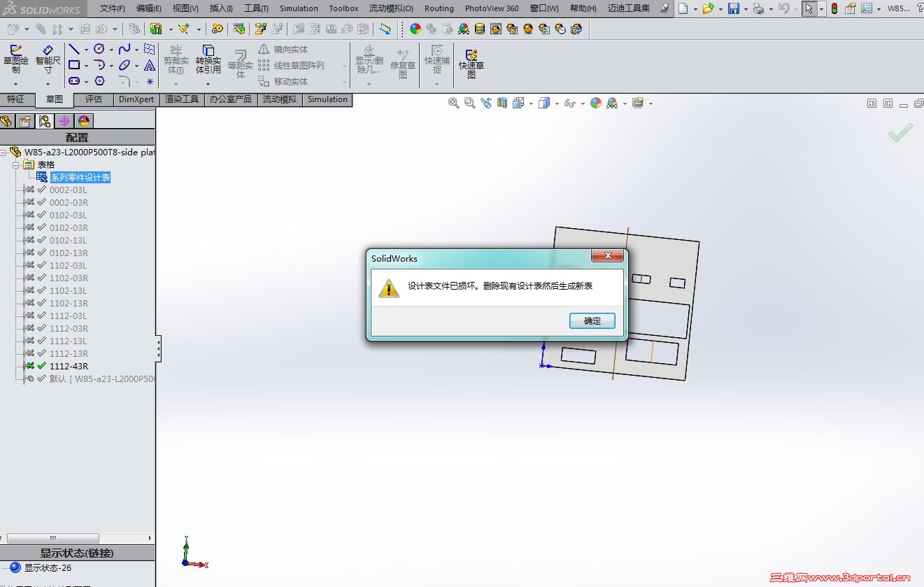This screenshot has height=587, width=924.
Task: Open the FeatureManager design tree tab icon
Action: [x=7, y=121]
